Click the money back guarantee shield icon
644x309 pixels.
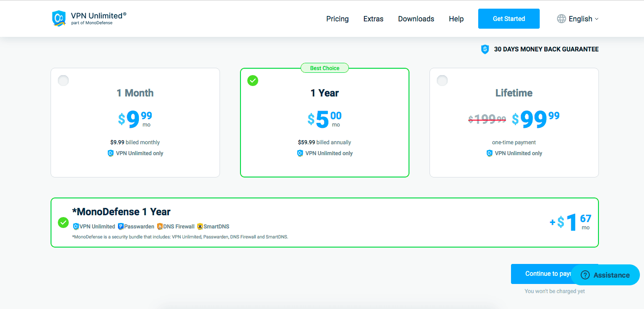point(485,49)
